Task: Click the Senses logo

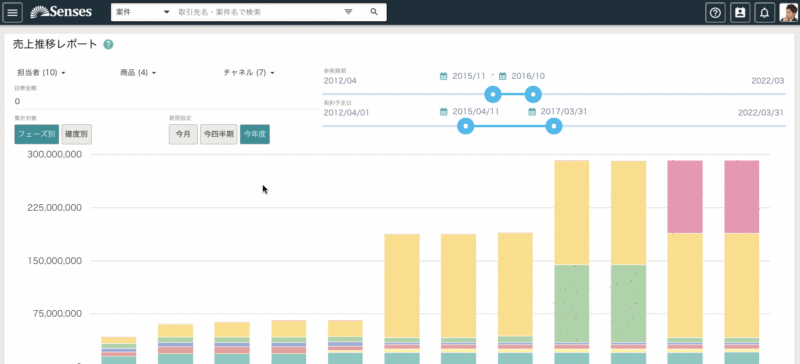Action: [x=61, y=12]
